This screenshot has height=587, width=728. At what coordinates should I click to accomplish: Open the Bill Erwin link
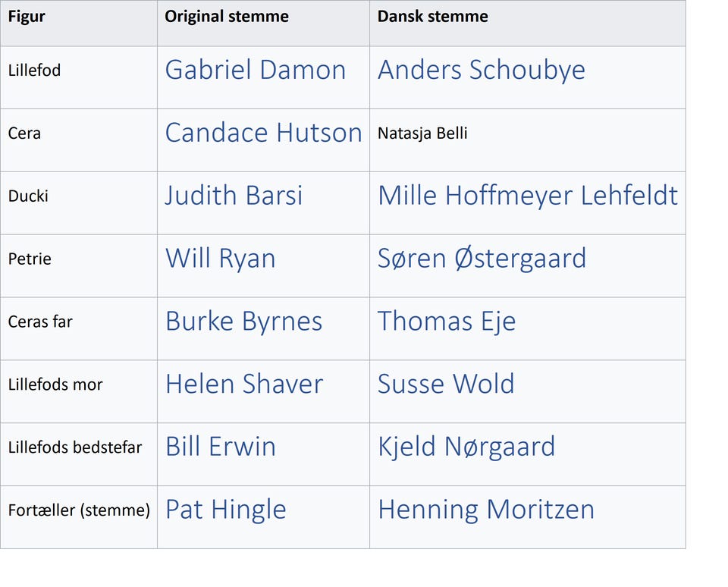(220, 447)
